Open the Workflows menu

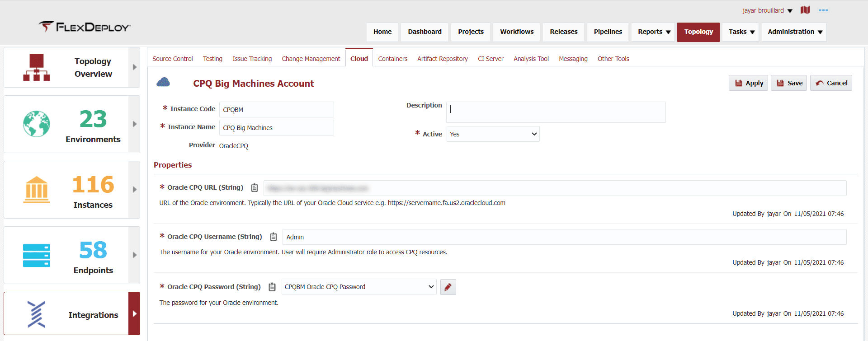coord(517,32)
